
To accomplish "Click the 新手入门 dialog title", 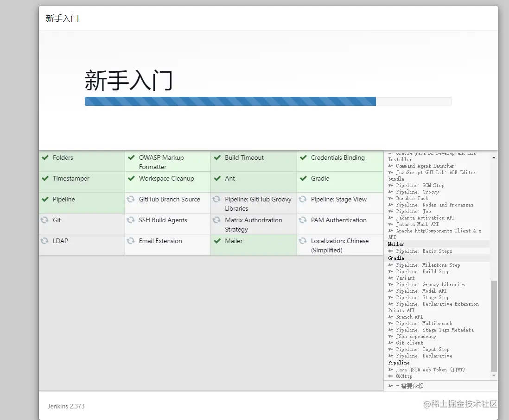I will point(62,19).
